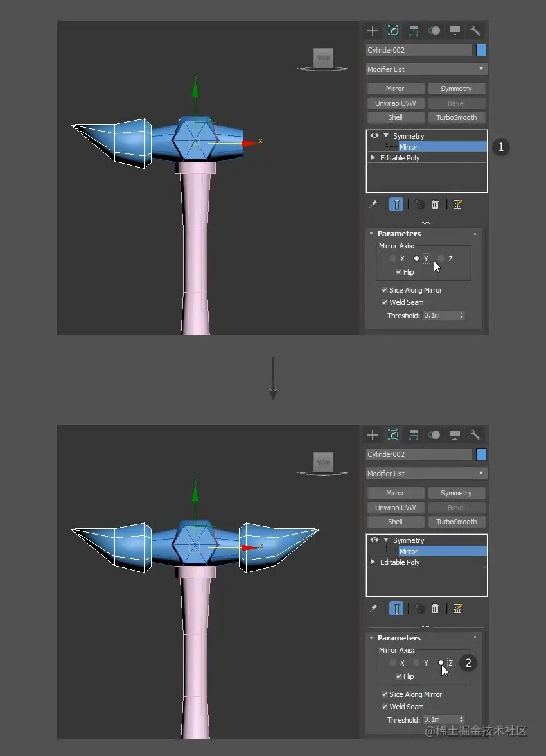Click Shell button in upper panel

pos(396,117)
